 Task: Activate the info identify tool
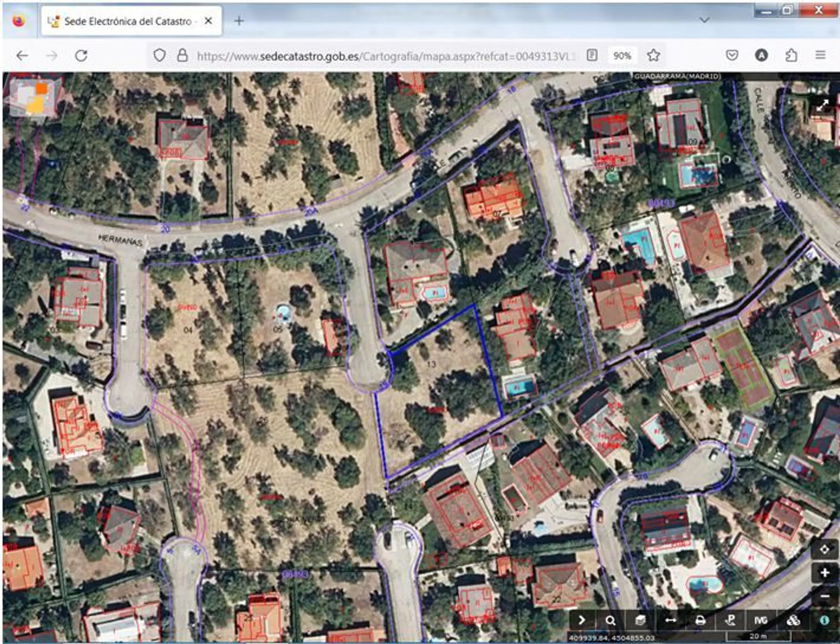[x=824, y=620]
